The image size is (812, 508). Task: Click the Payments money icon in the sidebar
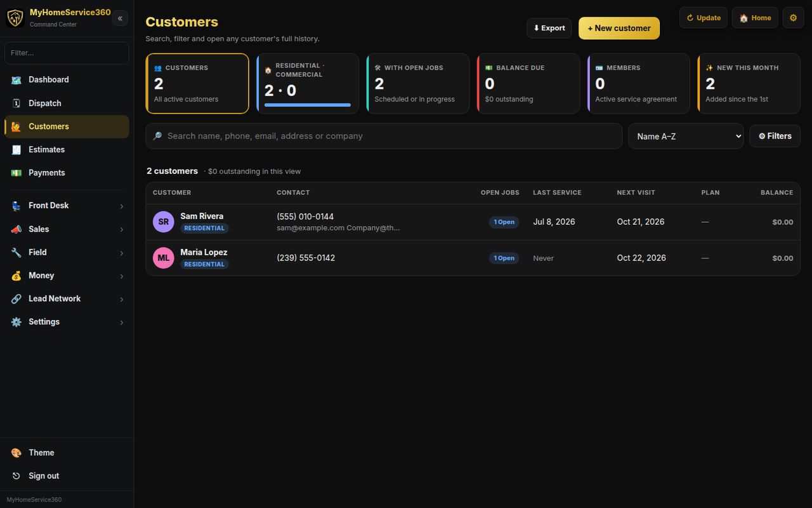point(16,173)
